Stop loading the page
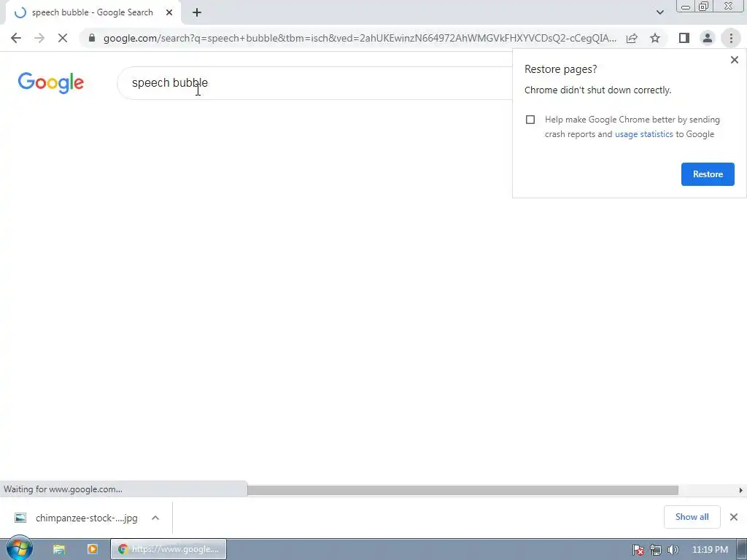The height and width of the screenshot is (560, 747). click(63, 38)
